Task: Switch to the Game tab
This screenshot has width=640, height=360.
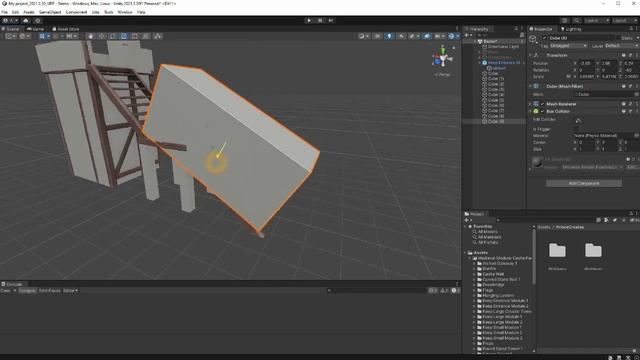Action: pyautogui.click(x=36, y=29)
